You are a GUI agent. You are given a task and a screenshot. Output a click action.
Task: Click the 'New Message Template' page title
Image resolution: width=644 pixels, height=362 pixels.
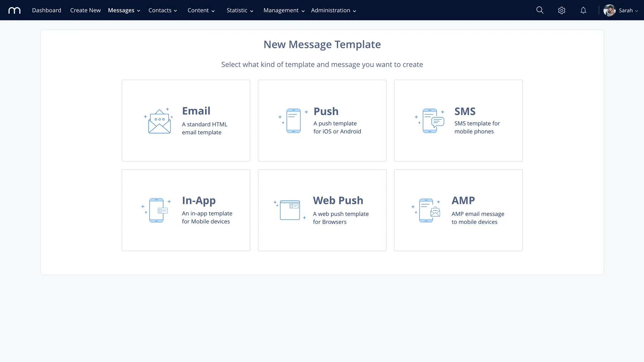point(322,44)
